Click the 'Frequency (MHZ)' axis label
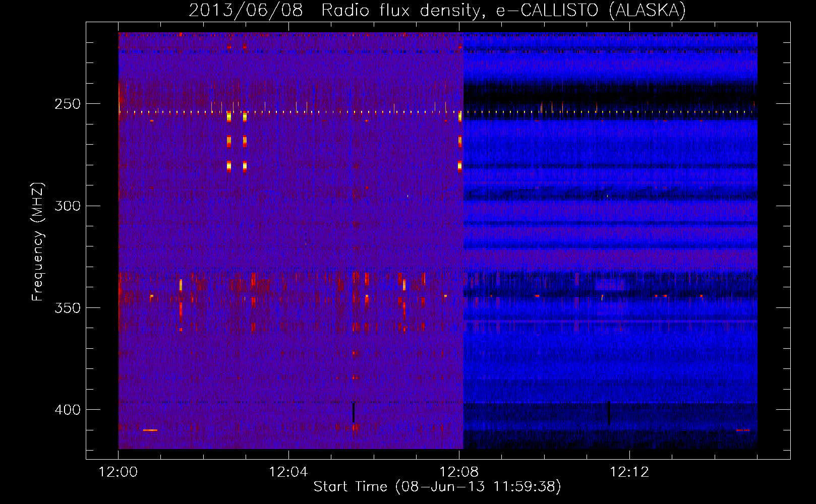816x504 pixels. point(38,242)
